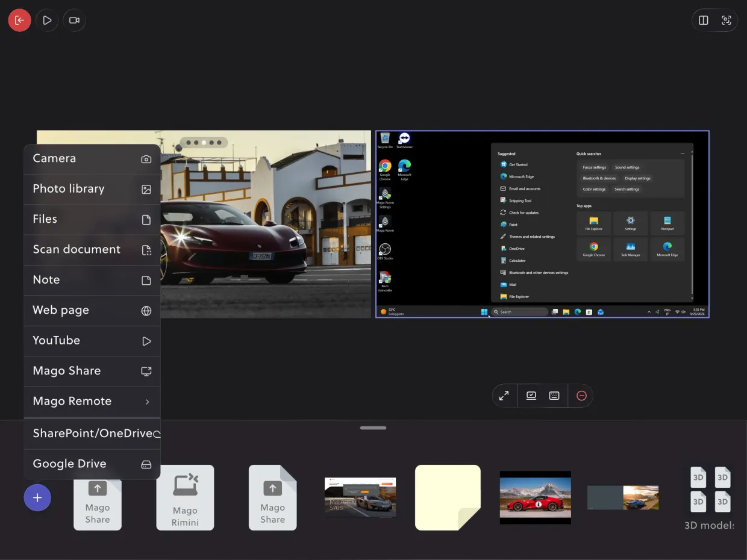
Task: Open Mago Room Settings desktop shortcut
Action: (x=385, y=198)
